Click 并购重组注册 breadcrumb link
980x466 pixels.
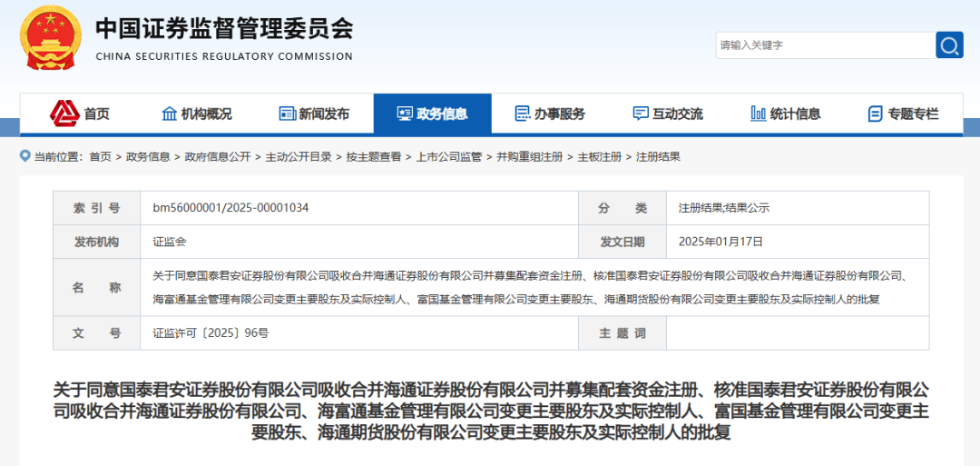coord(529,157)
